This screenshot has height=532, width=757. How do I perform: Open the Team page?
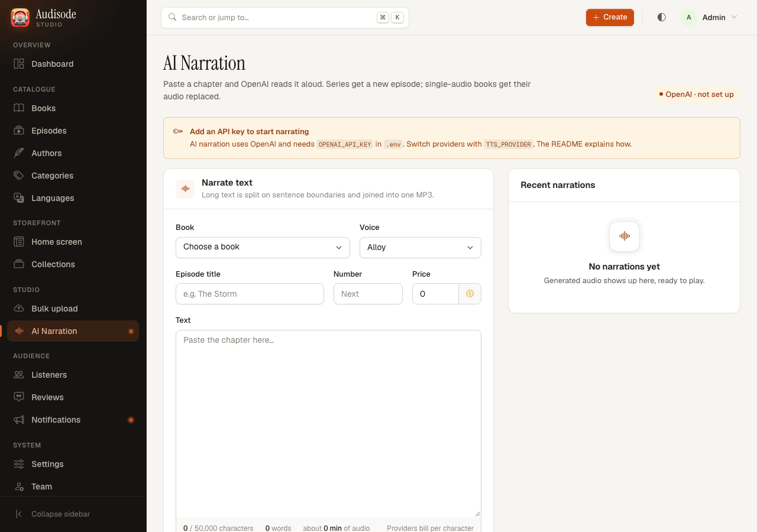73,486
